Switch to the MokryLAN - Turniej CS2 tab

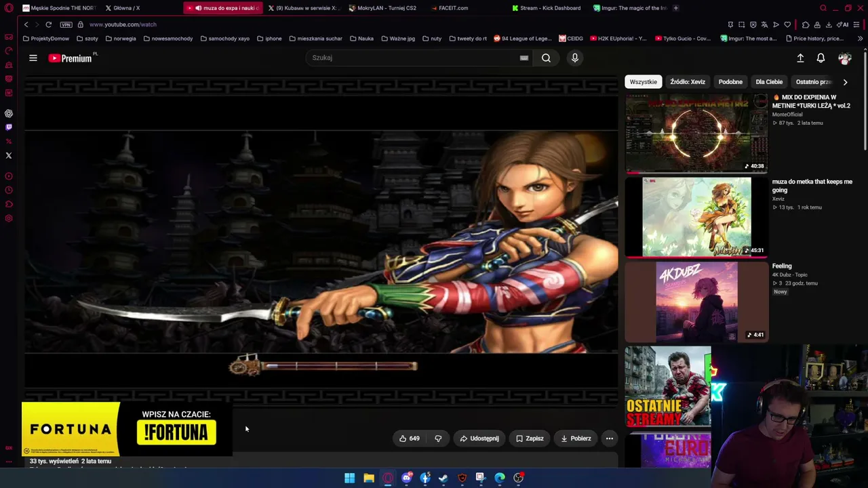382,8
